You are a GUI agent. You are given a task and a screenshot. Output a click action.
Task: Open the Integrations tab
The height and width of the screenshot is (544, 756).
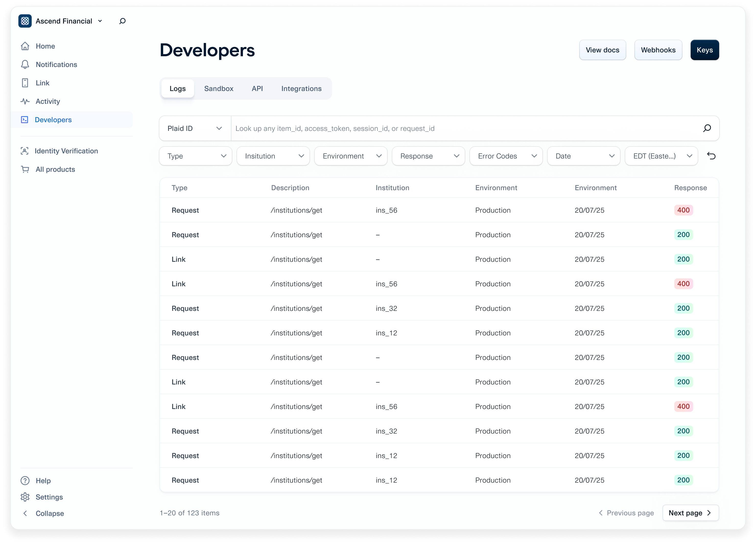301,88
